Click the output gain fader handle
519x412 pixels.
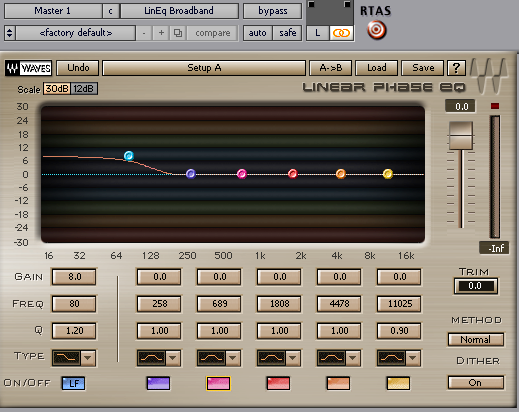click(x=461, y=136)
